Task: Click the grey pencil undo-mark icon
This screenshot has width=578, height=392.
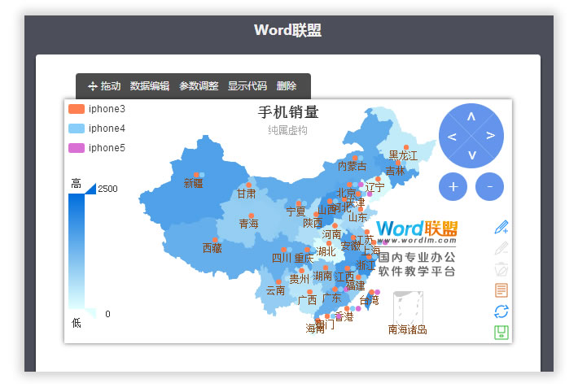Action: (x=501, y=248)
